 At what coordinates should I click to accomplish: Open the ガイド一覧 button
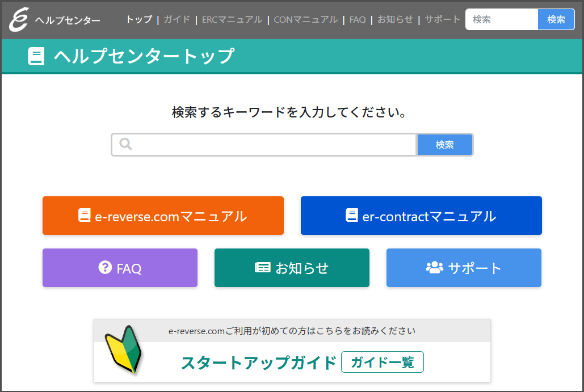382,363
